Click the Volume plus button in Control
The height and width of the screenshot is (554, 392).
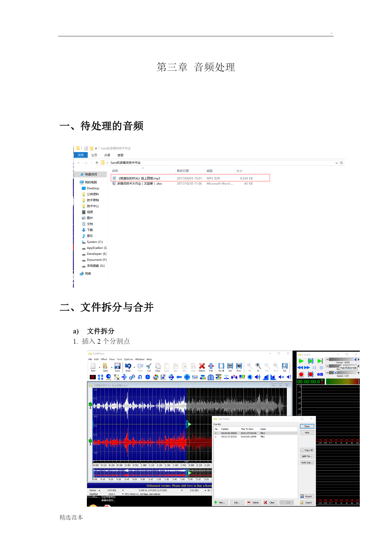(x=358, y=359)
